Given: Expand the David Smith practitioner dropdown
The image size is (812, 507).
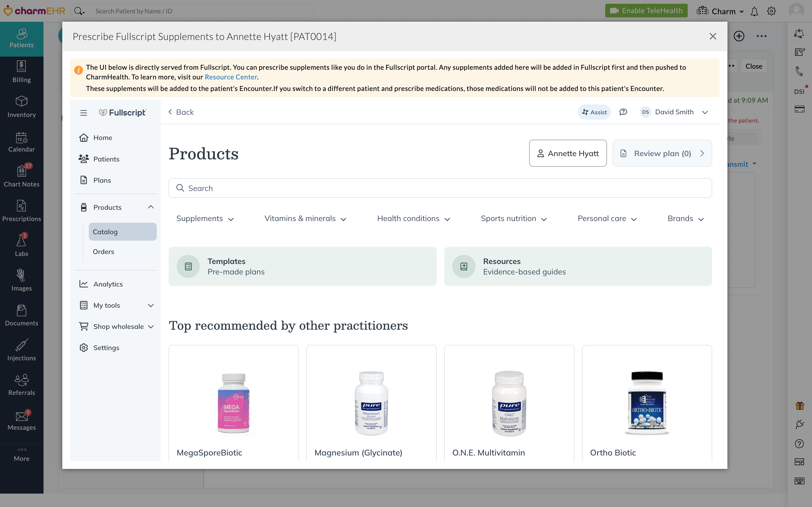Looking at the screenshot, I should pos(705,112).
